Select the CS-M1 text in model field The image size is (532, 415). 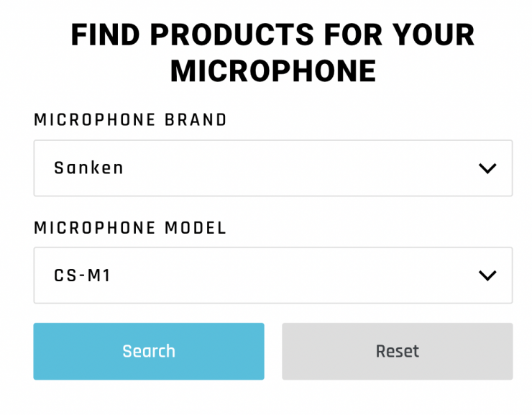tap(83, 275)
